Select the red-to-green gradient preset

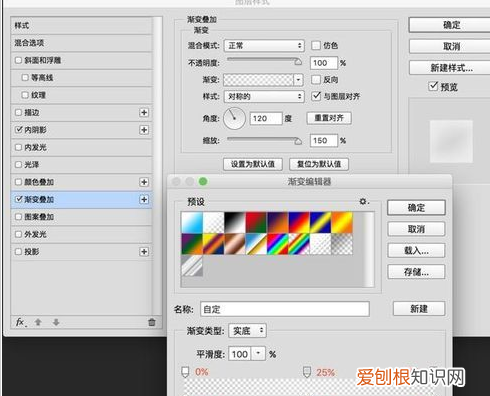[x=256, y=223]
